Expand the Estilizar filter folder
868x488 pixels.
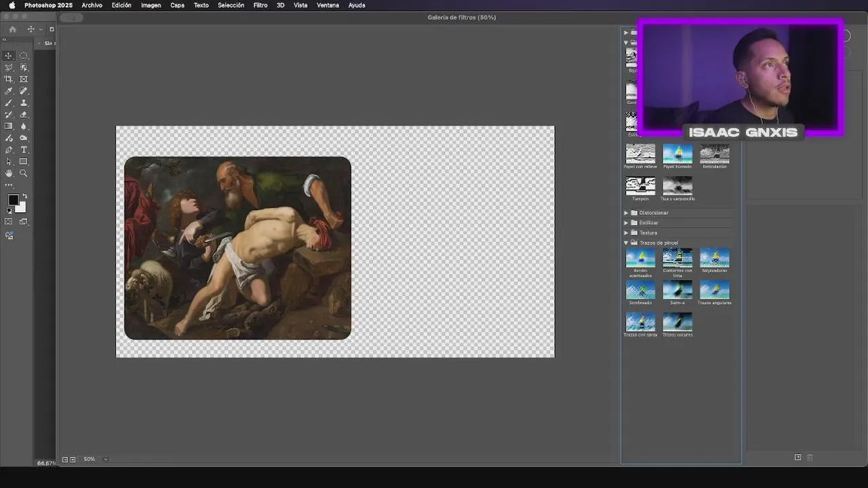627,223
